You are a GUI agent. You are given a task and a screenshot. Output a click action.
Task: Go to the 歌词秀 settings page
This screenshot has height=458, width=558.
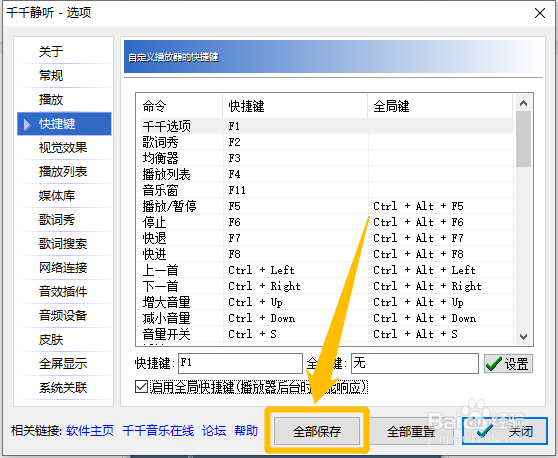point(57,220)
